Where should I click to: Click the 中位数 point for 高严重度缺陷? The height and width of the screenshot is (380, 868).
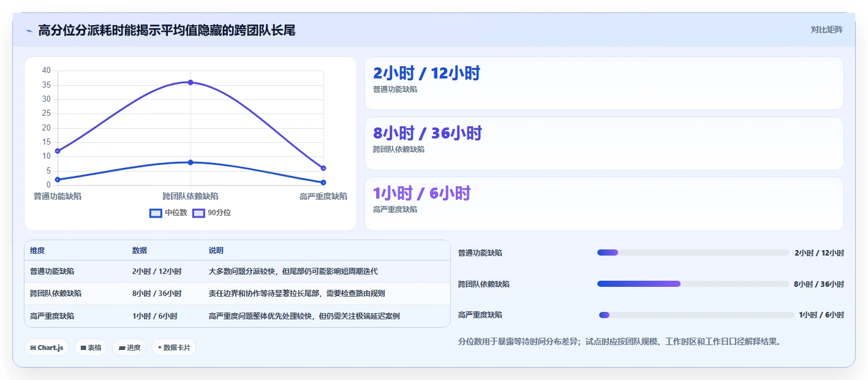323,182
